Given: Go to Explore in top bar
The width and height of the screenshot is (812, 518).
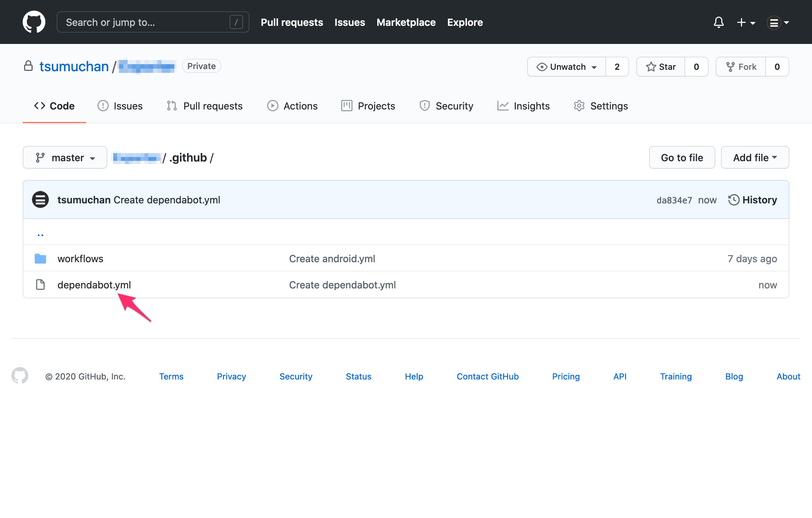Looking at the screenshot, I should (465, 22).
